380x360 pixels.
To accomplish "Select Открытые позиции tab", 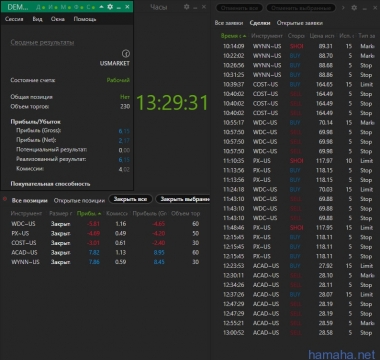I will pyautogui.click(x=79, y=200).
